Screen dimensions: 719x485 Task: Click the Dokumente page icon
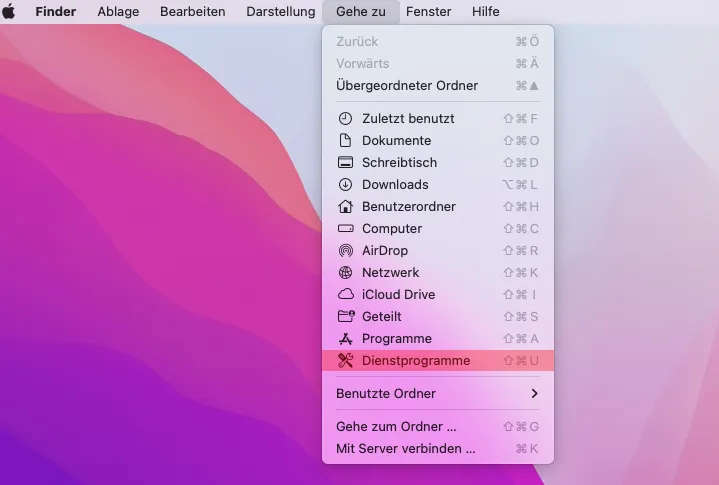[345, 141]
